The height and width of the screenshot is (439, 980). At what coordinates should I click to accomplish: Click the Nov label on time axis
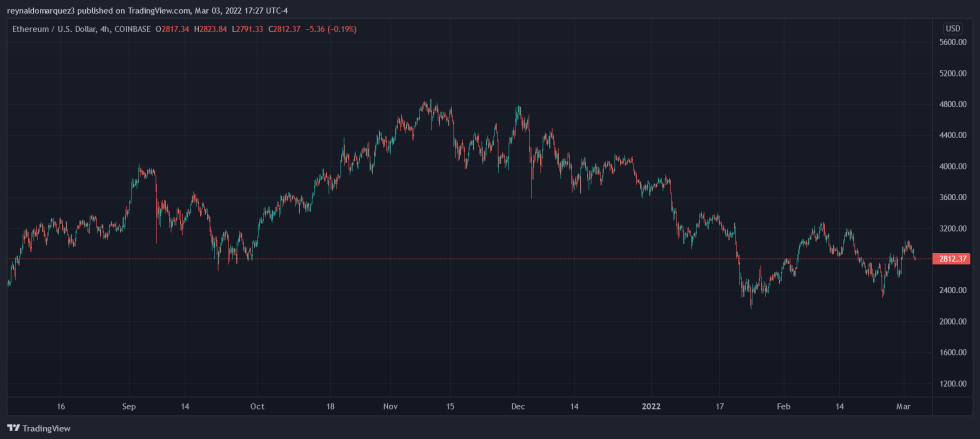tap(390, 406)
